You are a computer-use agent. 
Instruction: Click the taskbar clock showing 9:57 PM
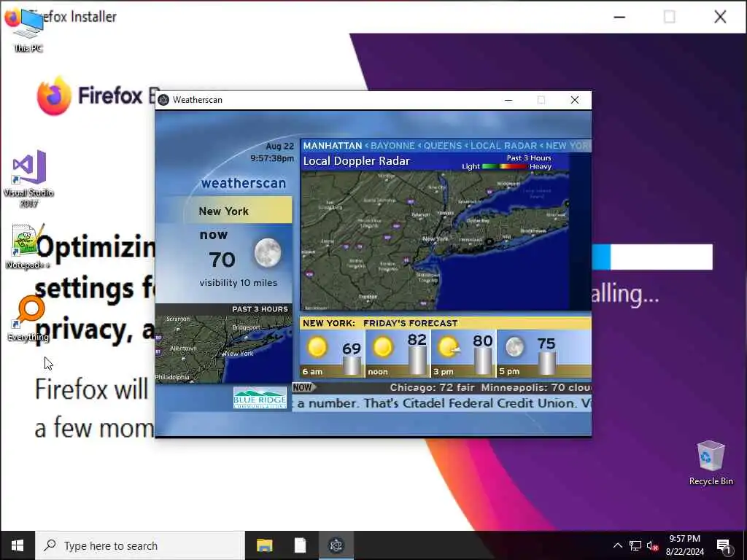684,545
